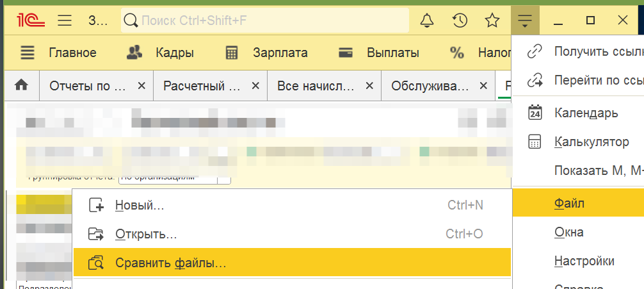The height and width of the screenshot is (289, 644).
Task: Focus the search field Поиск
Action: 265,20
